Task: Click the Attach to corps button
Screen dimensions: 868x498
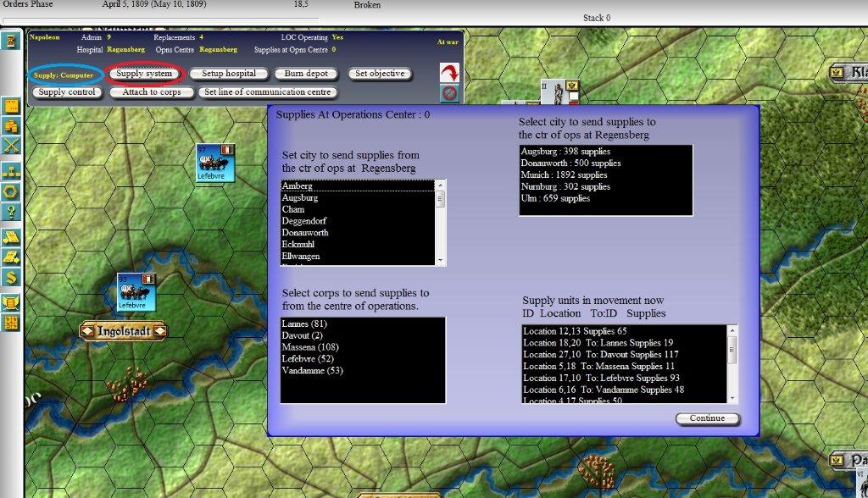Action: [x=152, y=91]
